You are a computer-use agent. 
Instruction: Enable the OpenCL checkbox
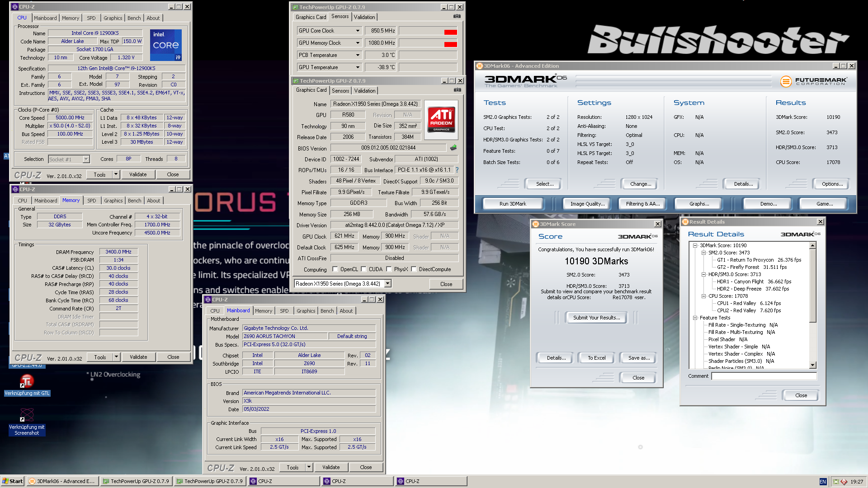coord(335,269)
